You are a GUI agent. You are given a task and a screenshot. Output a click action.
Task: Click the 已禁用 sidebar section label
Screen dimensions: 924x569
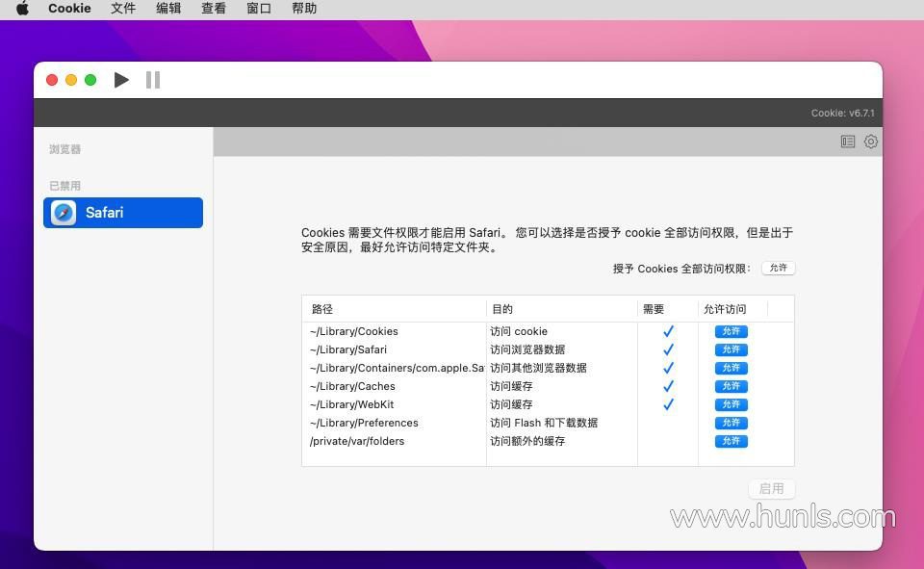pos(64,186)
